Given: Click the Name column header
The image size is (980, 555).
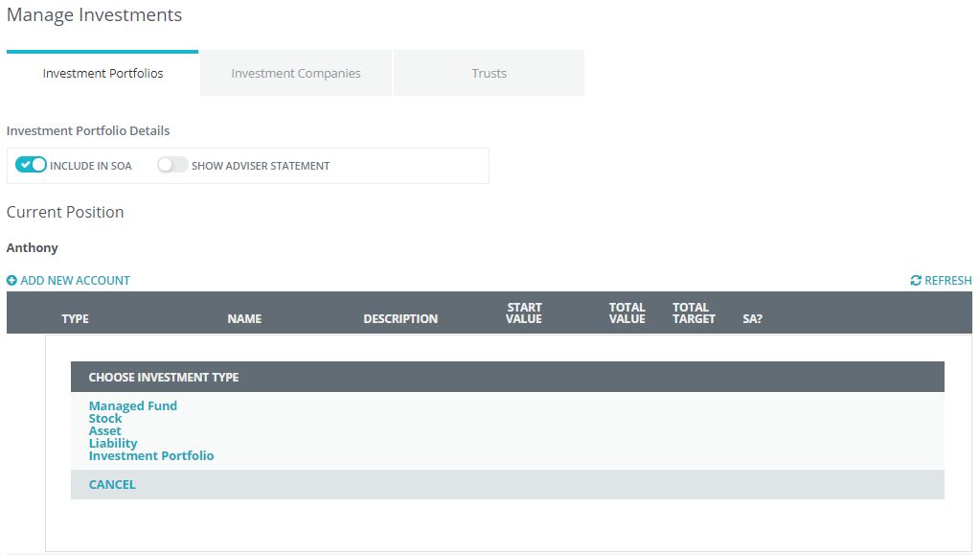Looking at the screenshot, I should pyautogui.click(x=244, y=319).
